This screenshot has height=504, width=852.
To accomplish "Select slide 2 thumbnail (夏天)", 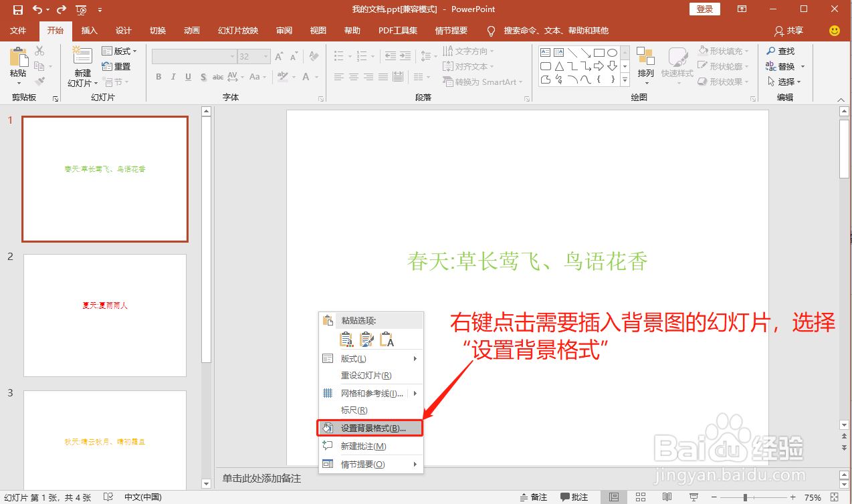I will coord(105,315).
